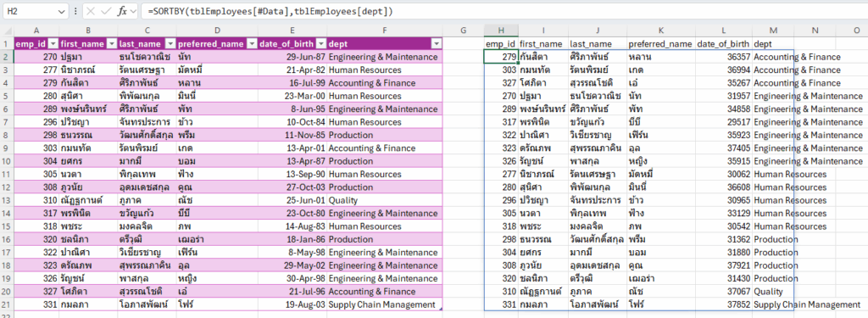Click the Name Box showing H2
The image size is (868, 318).
point(31,10)
